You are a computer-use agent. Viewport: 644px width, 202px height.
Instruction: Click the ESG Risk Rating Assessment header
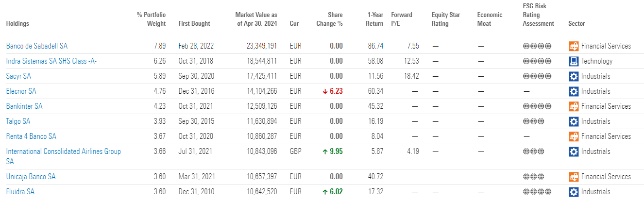(538, 15)
